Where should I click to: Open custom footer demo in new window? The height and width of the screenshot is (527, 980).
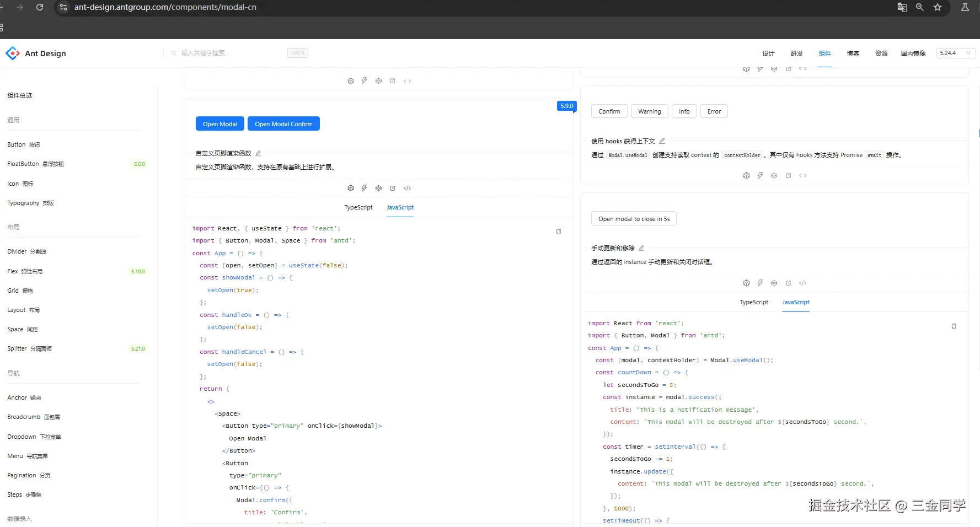tap(393, 188)
